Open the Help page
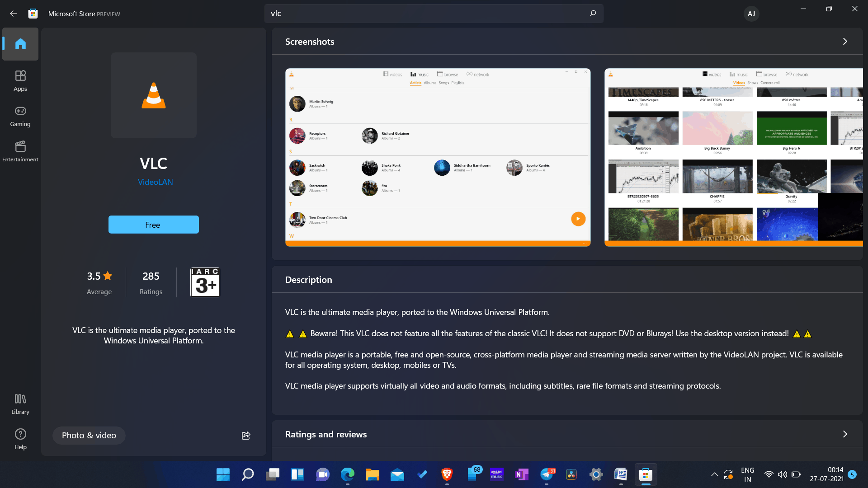 [20, 439]
